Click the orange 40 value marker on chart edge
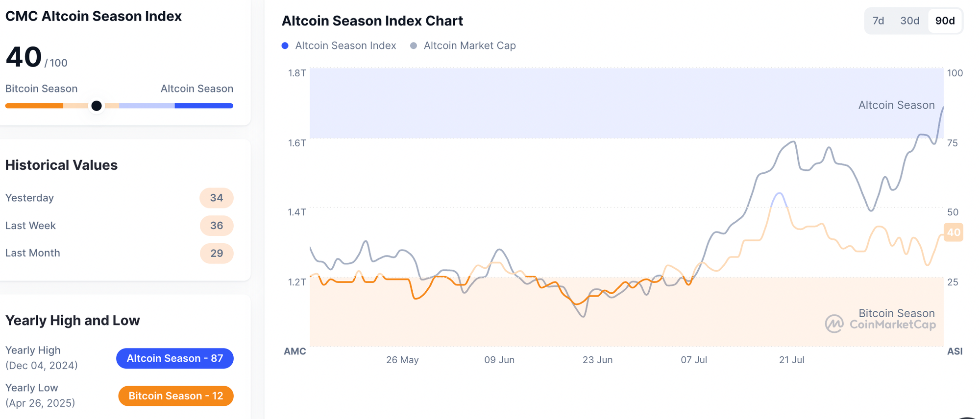Image resolution: width=980 pixels, height=419 pixels. 953,233
